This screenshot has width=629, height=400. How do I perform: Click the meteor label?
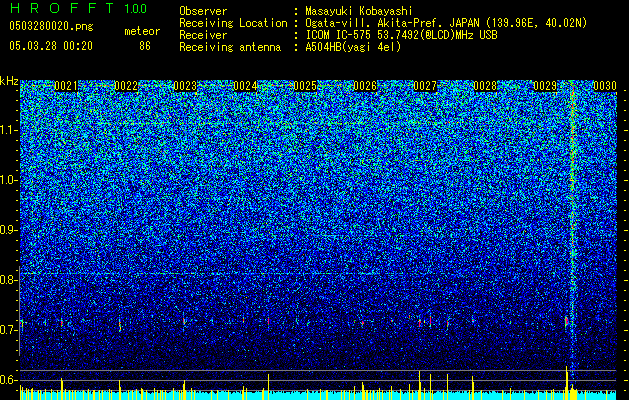[x=142, y=31]
